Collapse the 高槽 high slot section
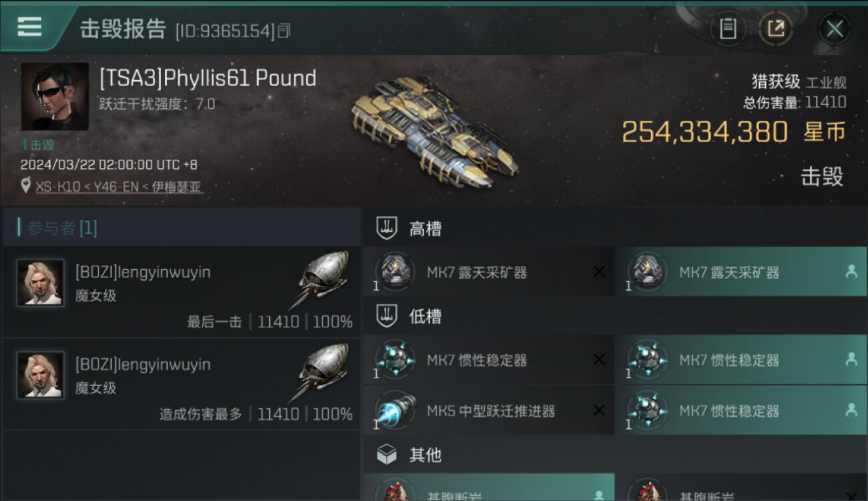 click(616, 229)
